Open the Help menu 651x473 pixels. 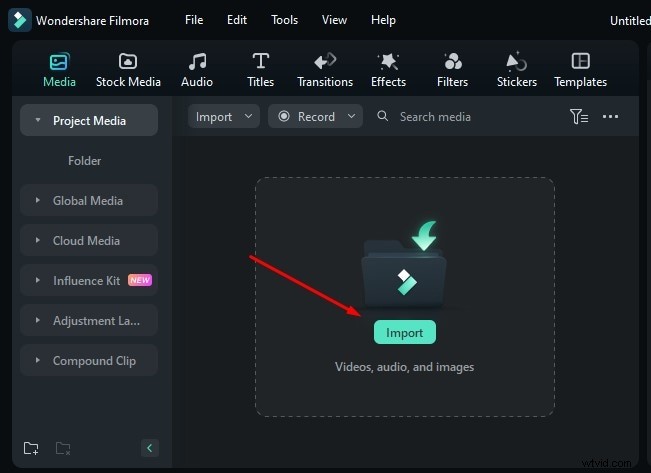383,20
